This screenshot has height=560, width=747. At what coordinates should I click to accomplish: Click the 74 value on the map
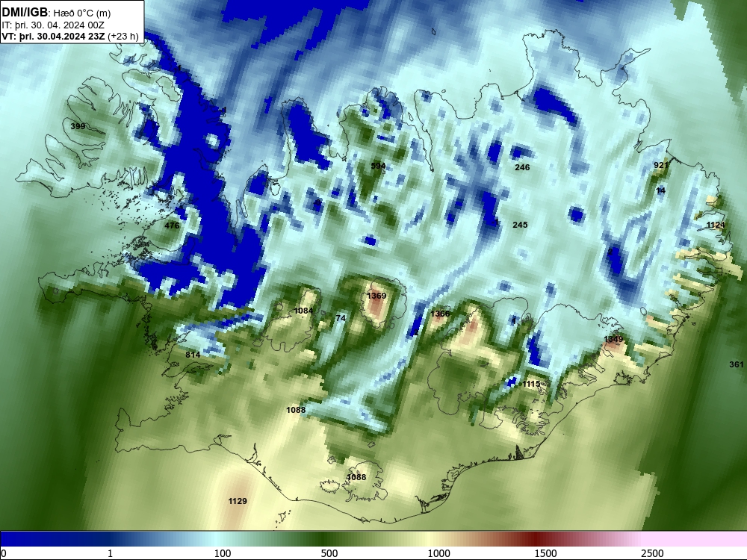click(x=340, y=318)
